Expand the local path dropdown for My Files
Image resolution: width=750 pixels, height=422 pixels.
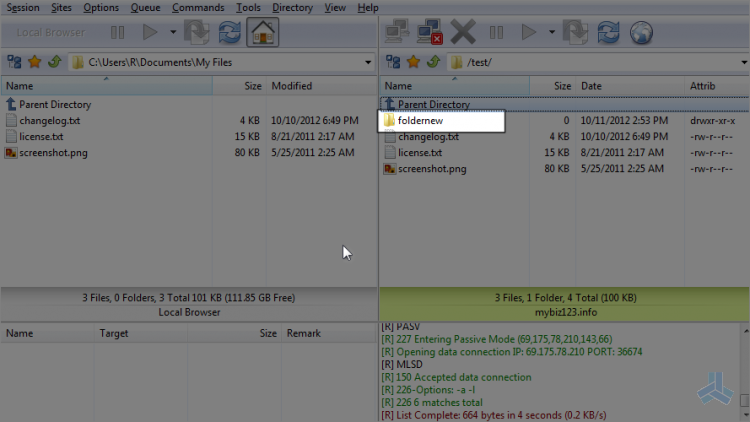tap(367, 62)
